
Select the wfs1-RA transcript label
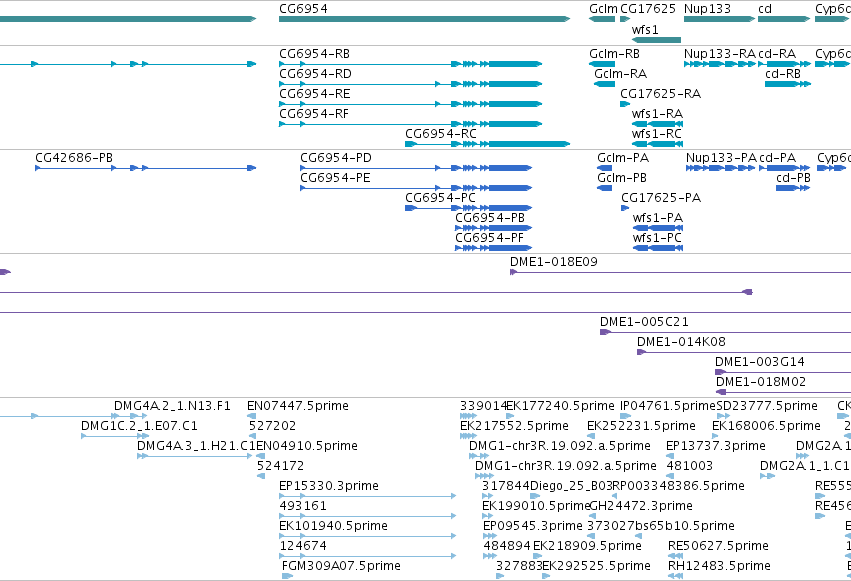(x=657, y=114)
